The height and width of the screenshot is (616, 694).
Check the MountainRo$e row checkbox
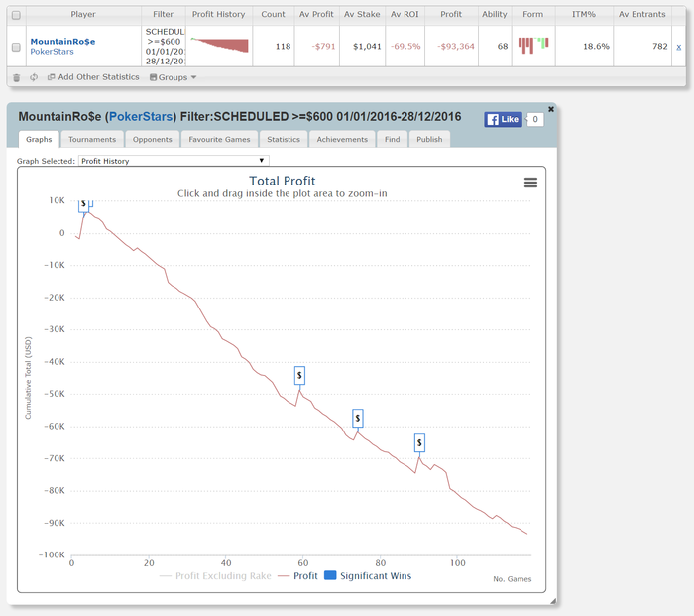click(16, 47)
